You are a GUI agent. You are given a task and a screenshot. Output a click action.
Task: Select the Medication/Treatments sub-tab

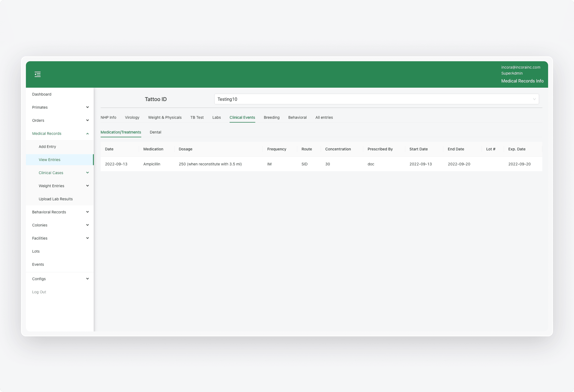[121, 132]
